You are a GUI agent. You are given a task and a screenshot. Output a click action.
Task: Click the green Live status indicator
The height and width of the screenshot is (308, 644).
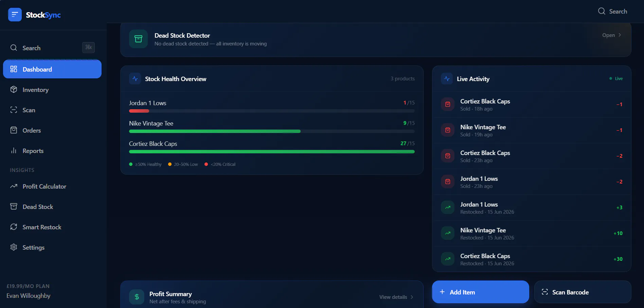616,79
